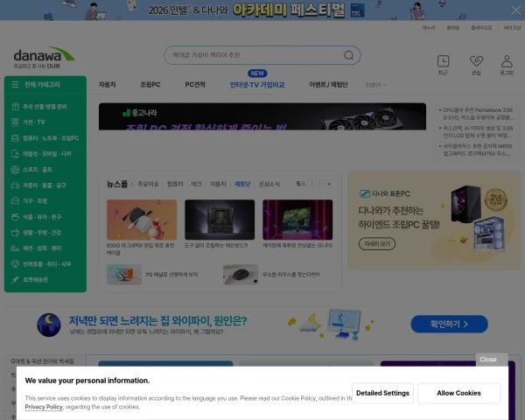The height and width of the screenshot is (420, 525).
Task: Open the 조립PC top menu item
Action: click(150, 85)
